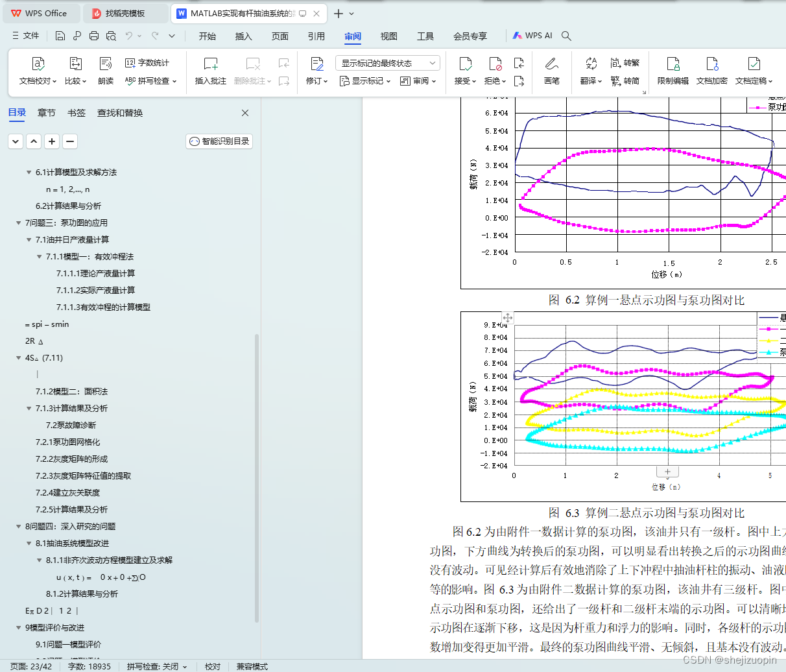Click the outline collapse-down arrow button
Viewport: 786px width, 672px height.
(x=16, y=141)
